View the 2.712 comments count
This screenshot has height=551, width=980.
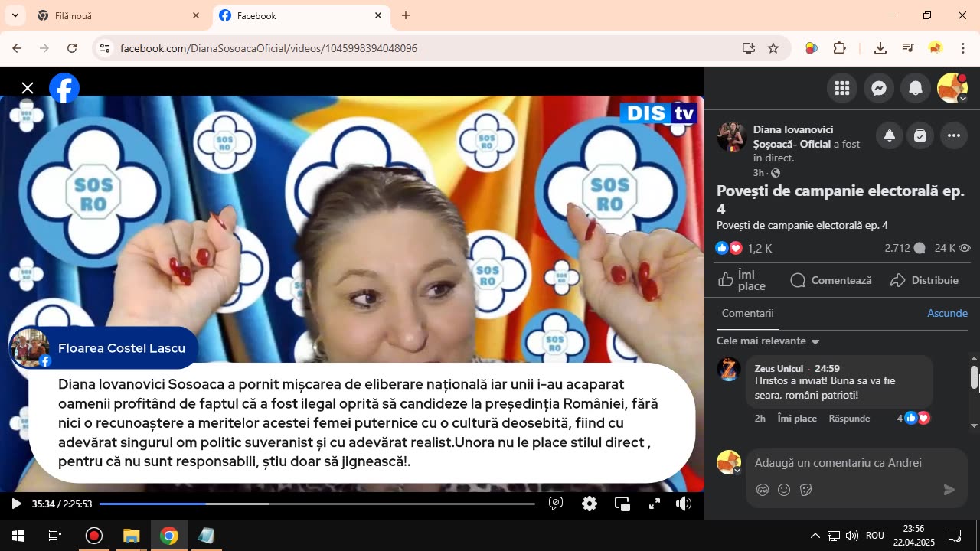point(904,248)
